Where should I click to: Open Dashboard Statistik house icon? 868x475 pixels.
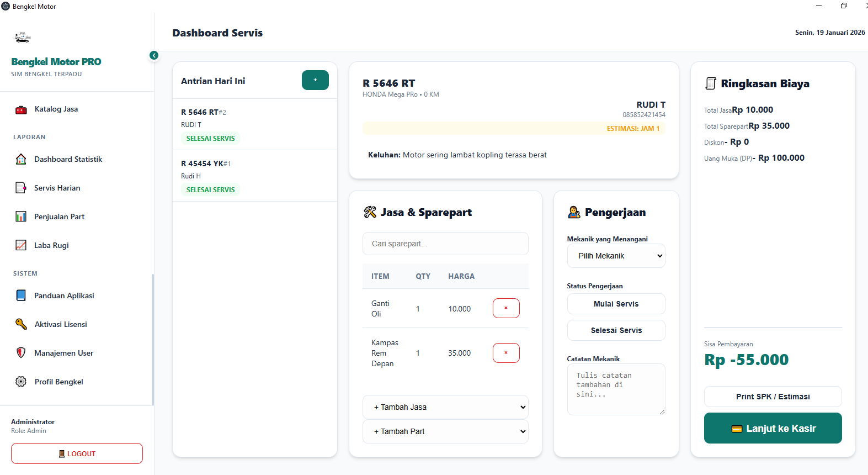point(21,159)
